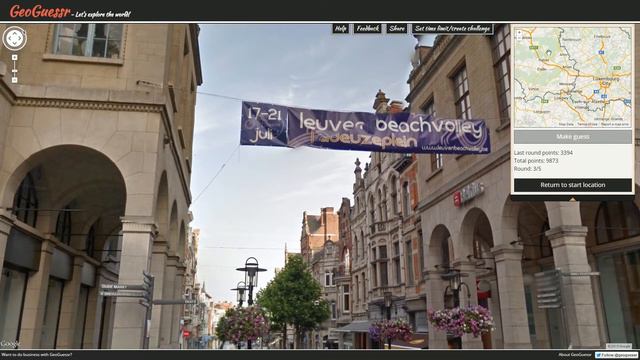The image size is (640, 360).
Task: Click the Make guess button
Action: [573, 137]
